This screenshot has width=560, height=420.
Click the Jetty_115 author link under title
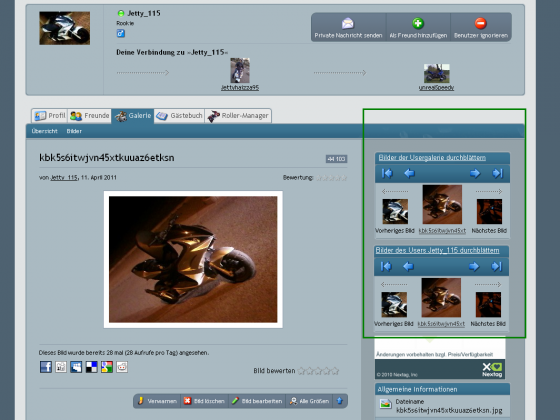pyautogui.click(x=64, y=178)
